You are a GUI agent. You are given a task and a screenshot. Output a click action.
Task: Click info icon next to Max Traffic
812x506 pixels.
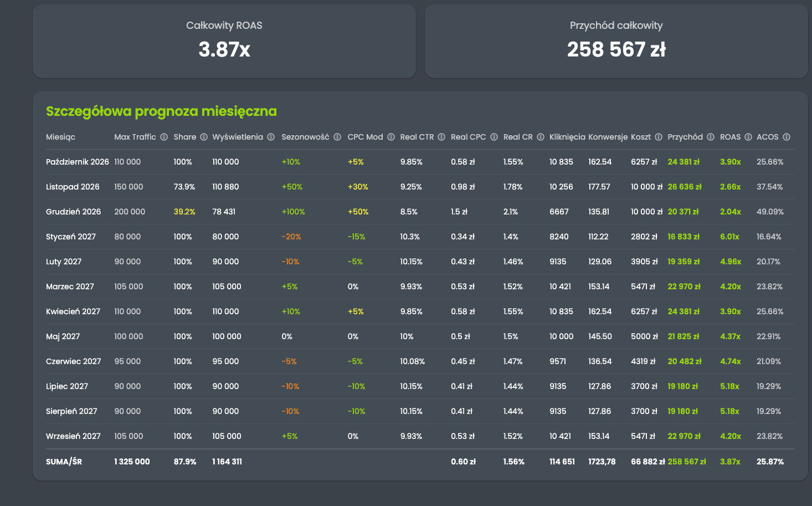(x=164, y=137)
